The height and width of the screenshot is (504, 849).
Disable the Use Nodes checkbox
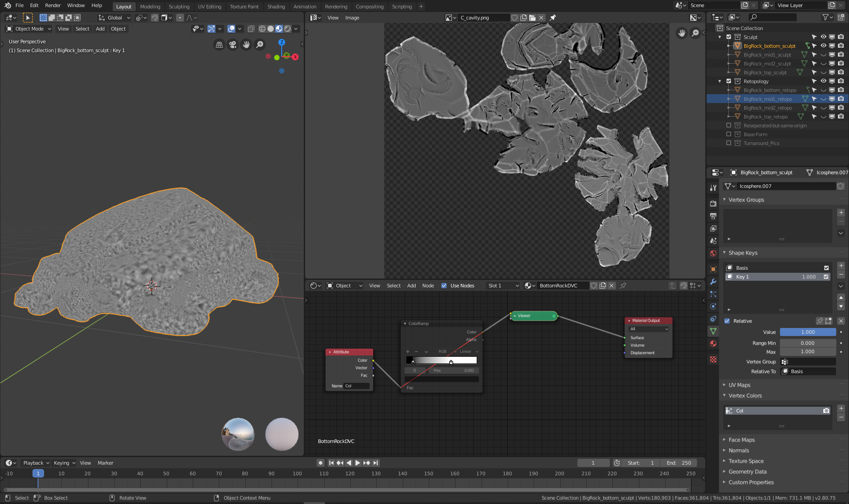444,286
